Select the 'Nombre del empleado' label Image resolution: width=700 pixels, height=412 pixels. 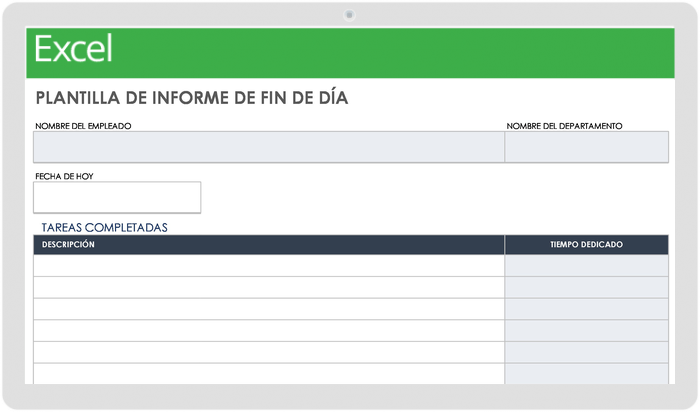point(83,126)
